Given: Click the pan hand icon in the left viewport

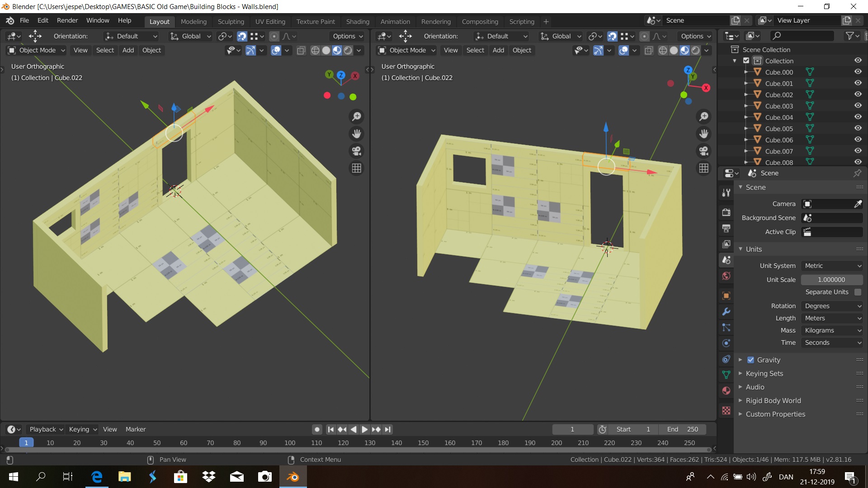Looking at the screenshot, I should pyautogui.click(x=357, y=134).
